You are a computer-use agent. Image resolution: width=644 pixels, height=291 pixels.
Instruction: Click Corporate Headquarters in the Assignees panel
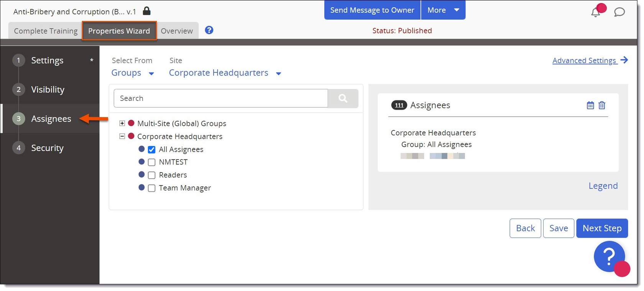tap(433, 133)
